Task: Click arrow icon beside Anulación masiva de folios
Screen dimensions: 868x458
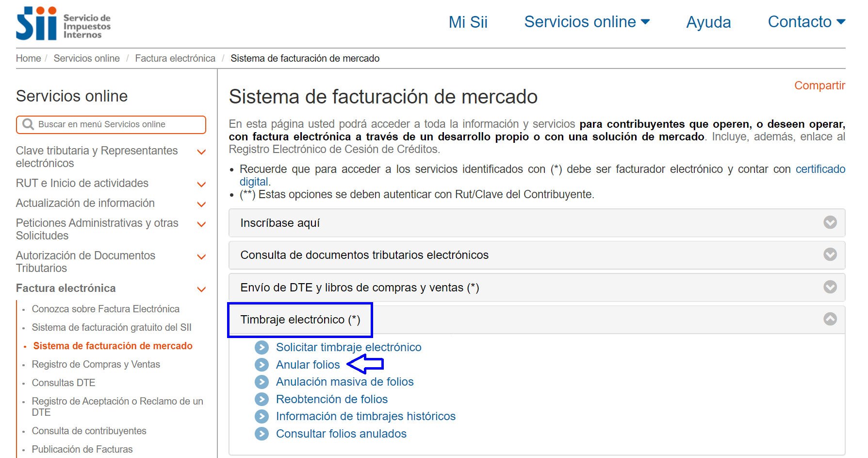Action: pos(262,382)
